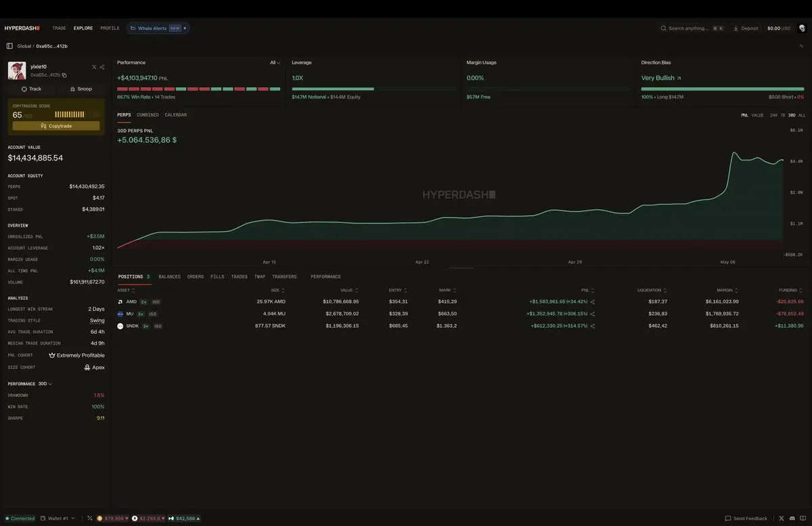Screen dimensions: 812x526
Task: Click the Connected status indicator
Action: click(20, 519)
